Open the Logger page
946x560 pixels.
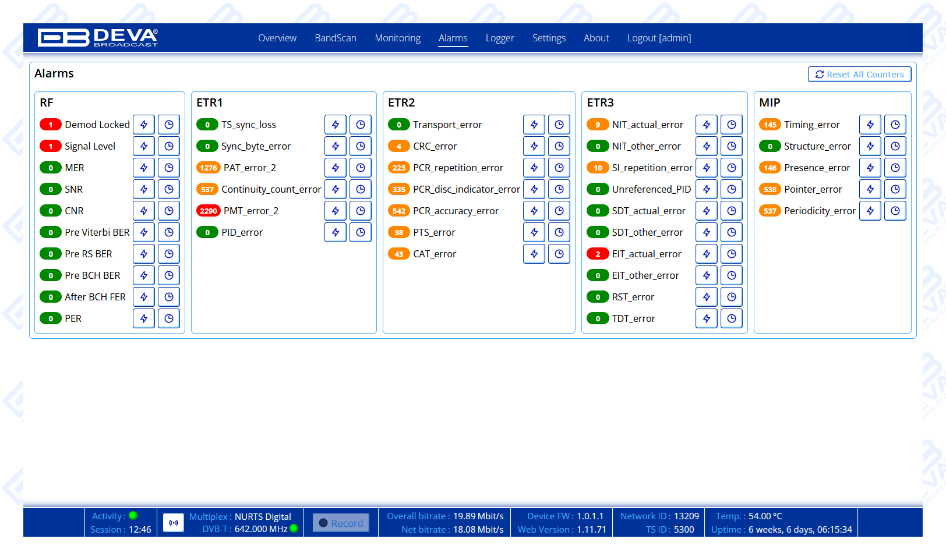(500, 38)
